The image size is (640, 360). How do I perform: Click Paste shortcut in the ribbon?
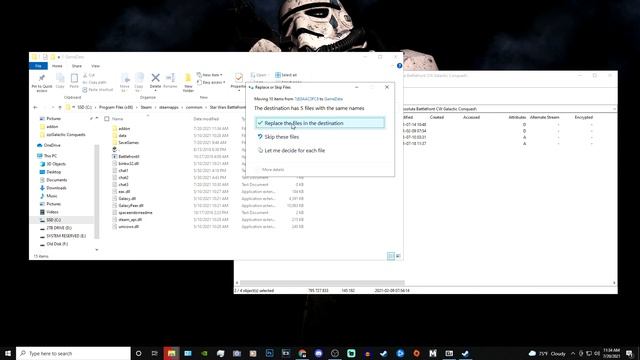(98, 90)
